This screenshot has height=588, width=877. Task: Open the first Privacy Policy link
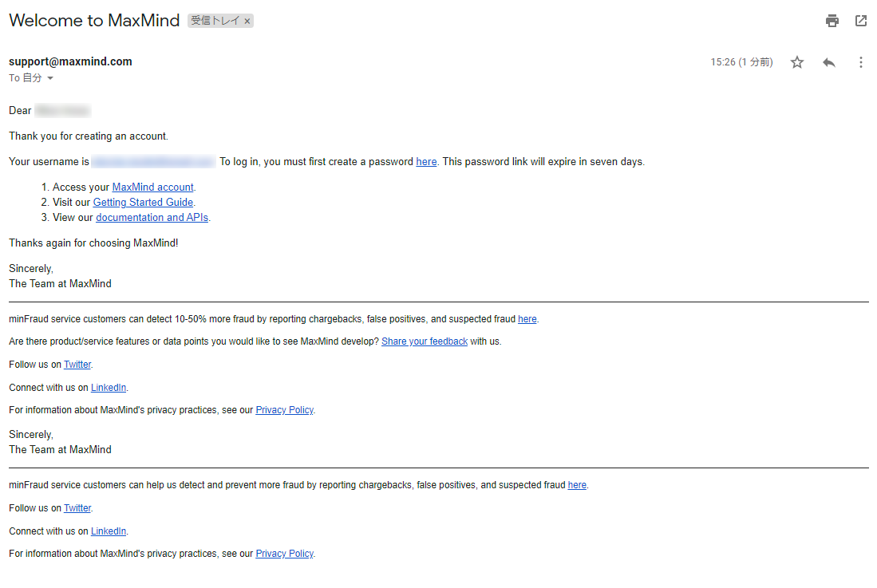285,410
